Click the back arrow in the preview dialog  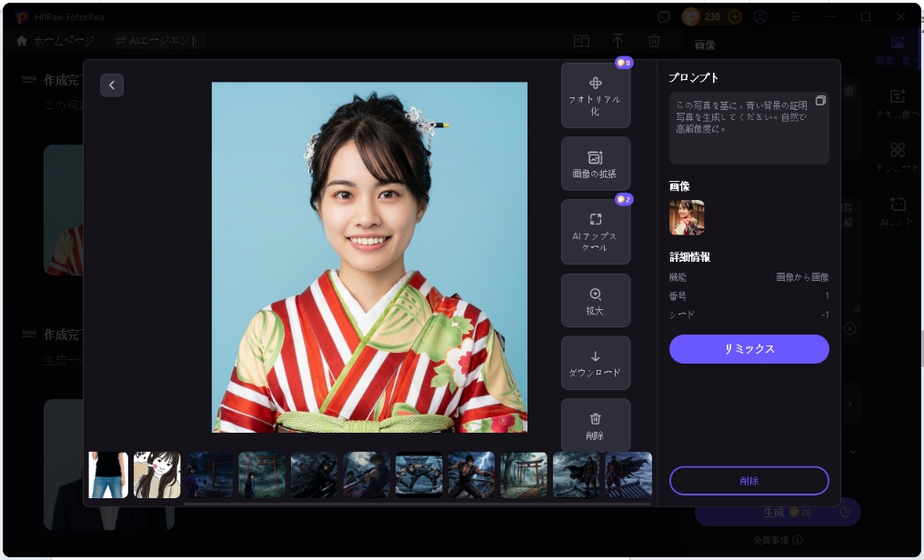coord(111,85)
